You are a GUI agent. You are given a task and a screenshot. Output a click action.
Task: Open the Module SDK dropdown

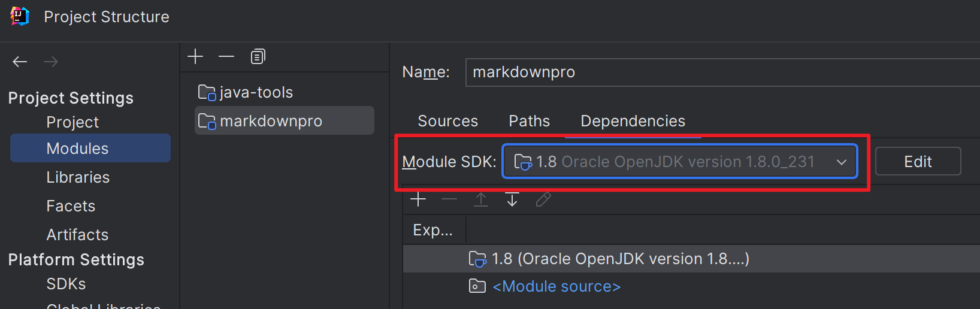pos(680,162)
